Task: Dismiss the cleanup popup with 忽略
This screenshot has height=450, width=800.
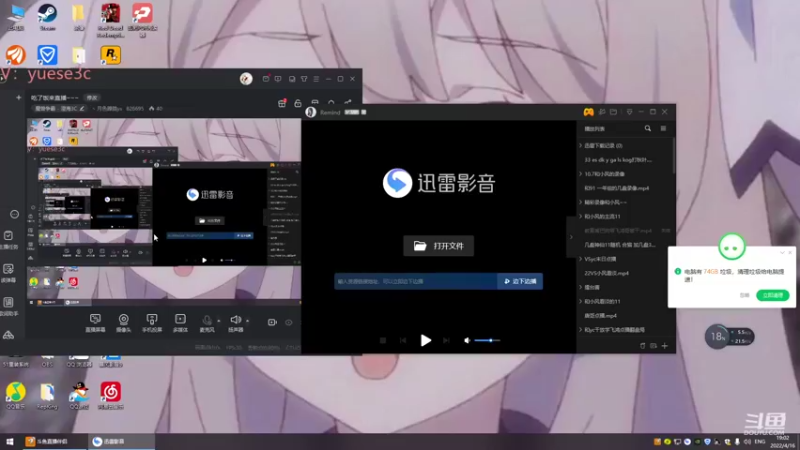Action: (744, 295)
